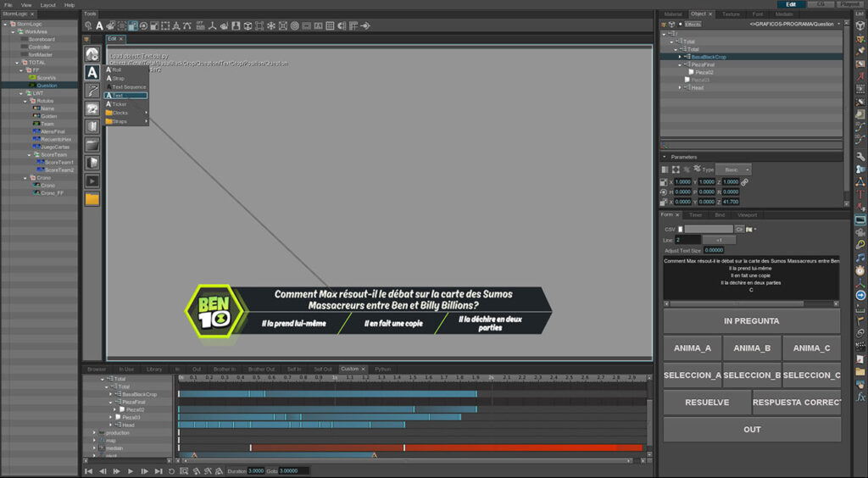Click the fx icon in right sidebar
This screenshot has height=478, width=868.
[860, 397]
